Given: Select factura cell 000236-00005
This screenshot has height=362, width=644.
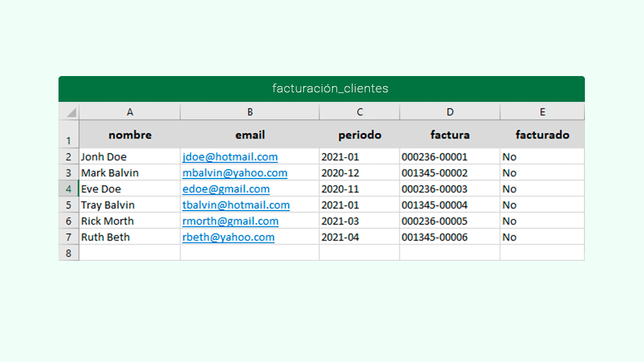Looking at the screenshot, I should (450, 221).
